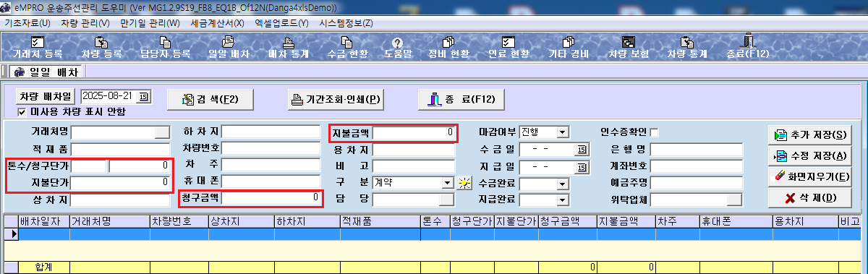
Task: Open calendar picker for 수금일
Action: [582, 150]
